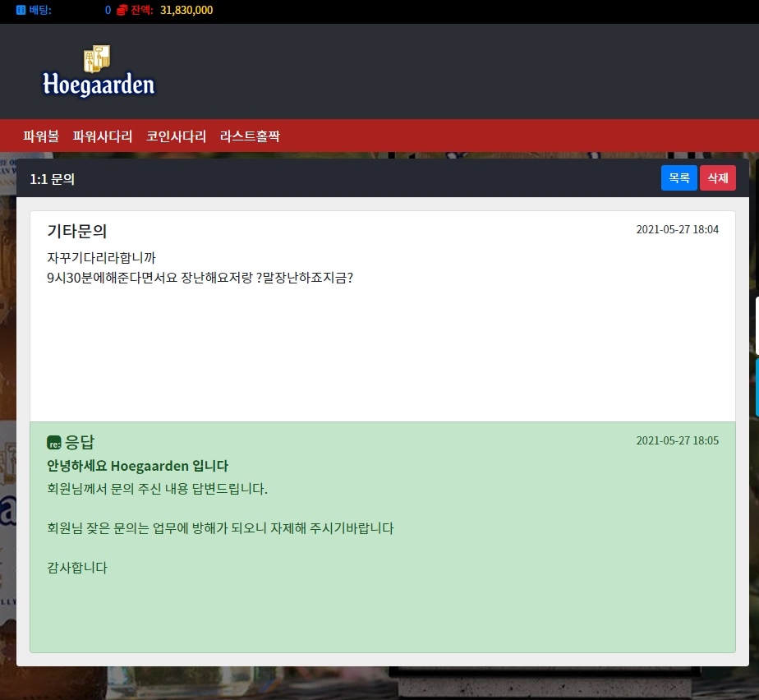Click the line 자꾸기다리라합니까
This screenshot has width=759, height=700.
pos(101,257)
